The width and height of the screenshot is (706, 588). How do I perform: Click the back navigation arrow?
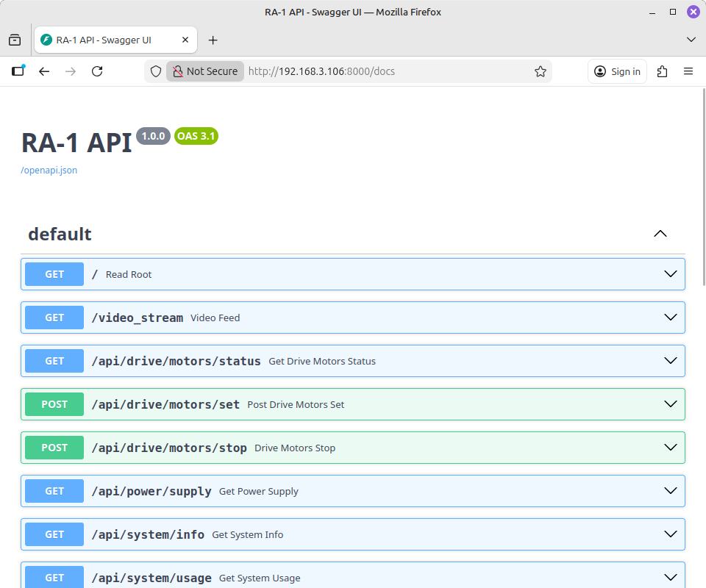pyautogui.click(x=44, y=71)
